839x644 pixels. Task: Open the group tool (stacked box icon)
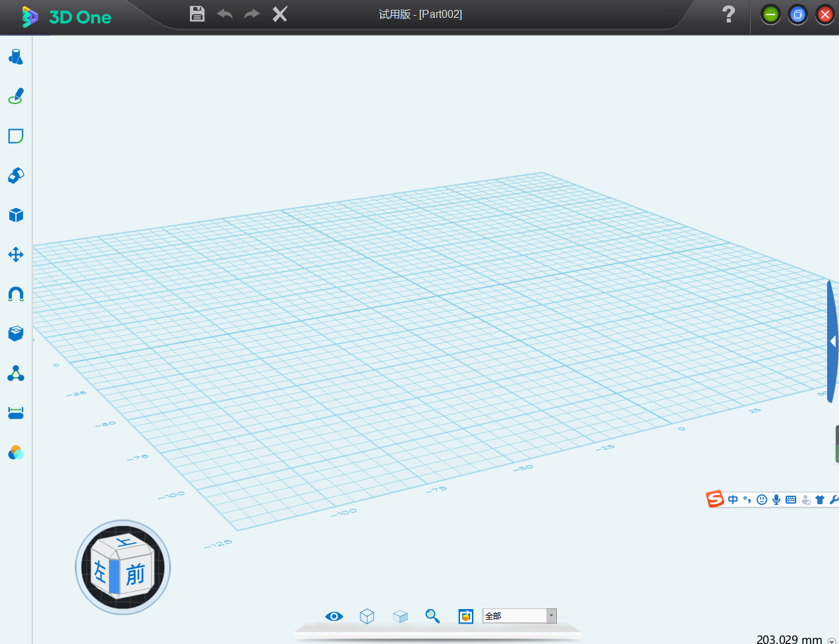tap(16, 334)
